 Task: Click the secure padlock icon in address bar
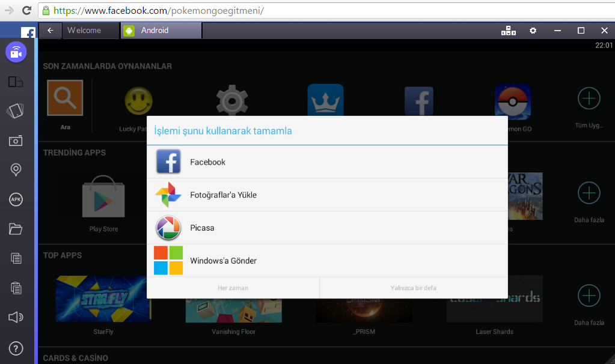click(46, 11)
